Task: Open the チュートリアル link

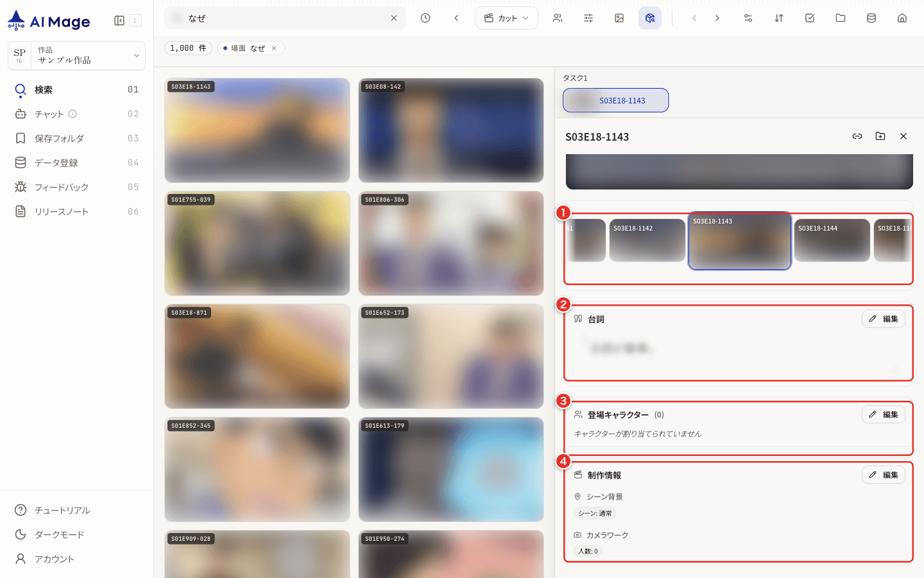Action: click(76, 510)
